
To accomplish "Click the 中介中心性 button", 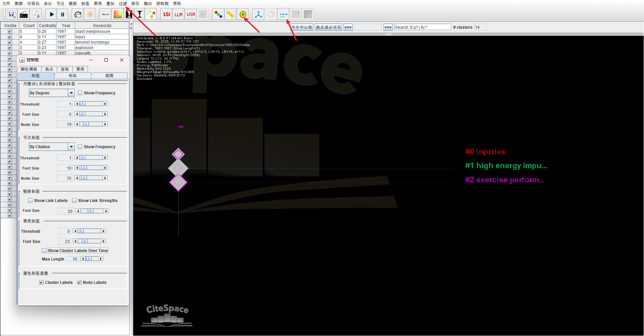I will (301, 27).
